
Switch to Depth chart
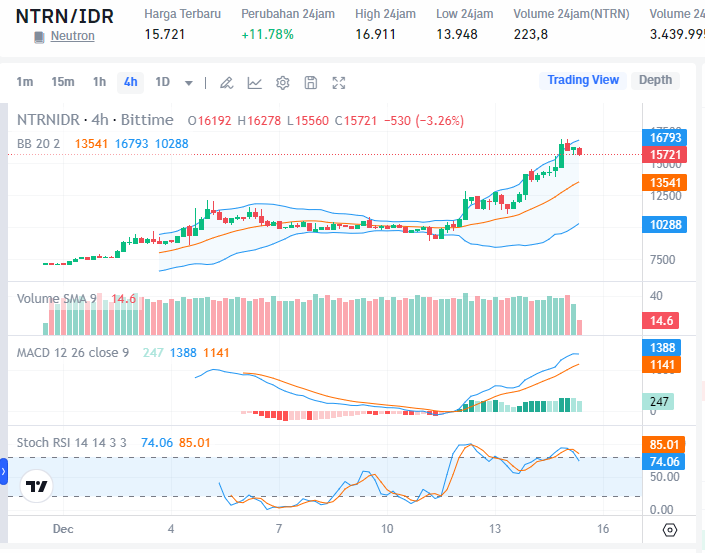(x=655, y=80)
